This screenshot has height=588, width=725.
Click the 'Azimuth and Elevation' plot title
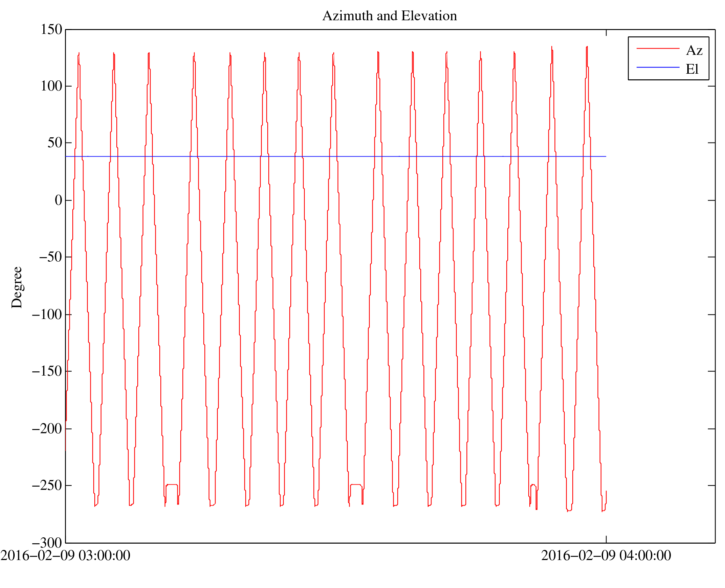[389, 16]
